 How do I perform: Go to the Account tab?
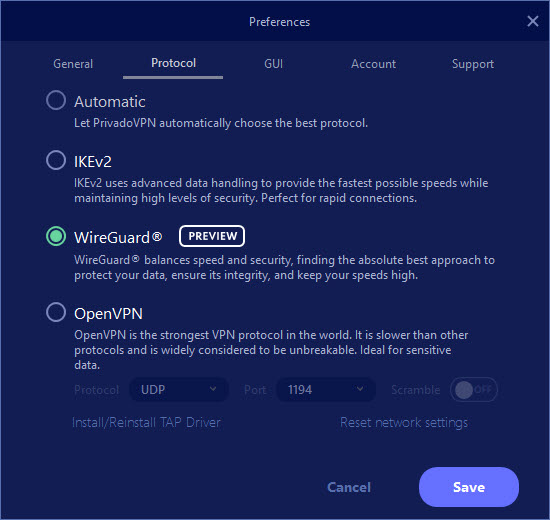[374, 64]
